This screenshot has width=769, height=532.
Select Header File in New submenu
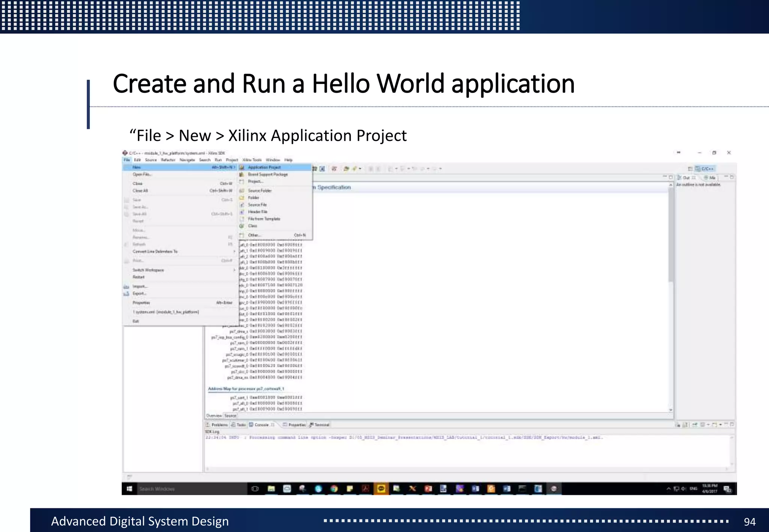point(275,212)
